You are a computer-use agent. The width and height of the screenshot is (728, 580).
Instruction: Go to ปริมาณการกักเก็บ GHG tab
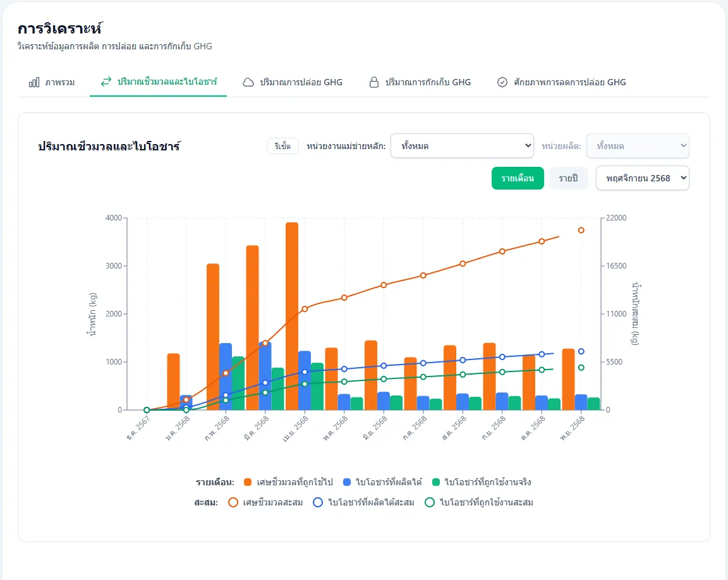[x=420, y=82]
